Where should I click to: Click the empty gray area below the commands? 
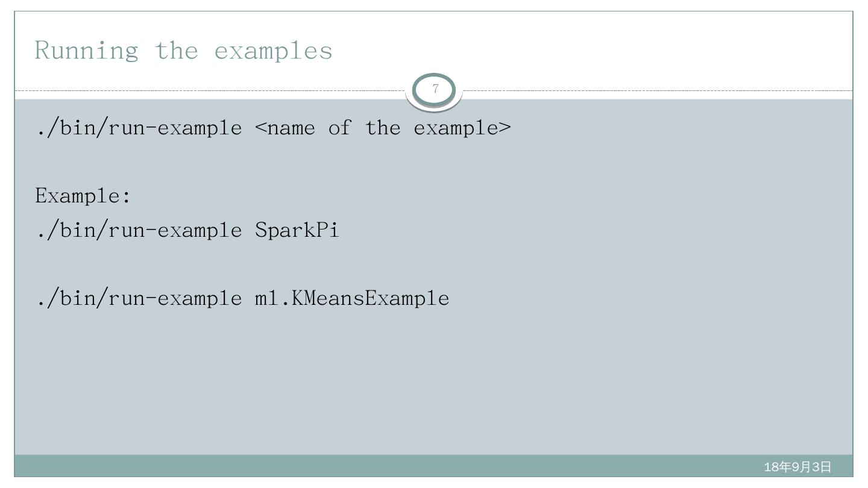click(x=422, y=386)
